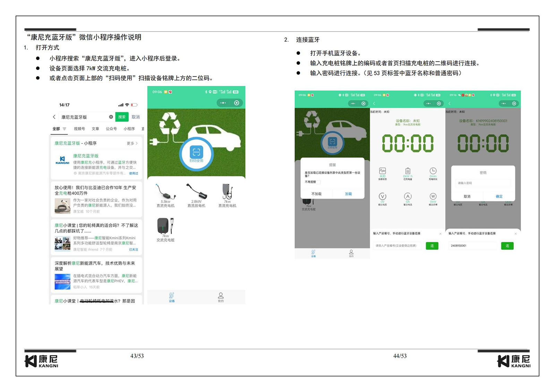Screen dimensions: 555x392
Task: Go back using arrow on KN99902408150001 screen
Action: [x=450, y=104]
